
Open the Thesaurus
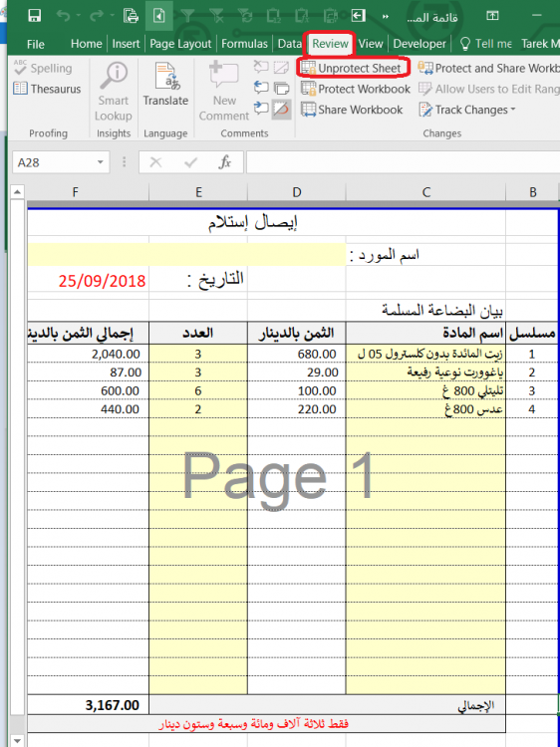coord(47,89)
